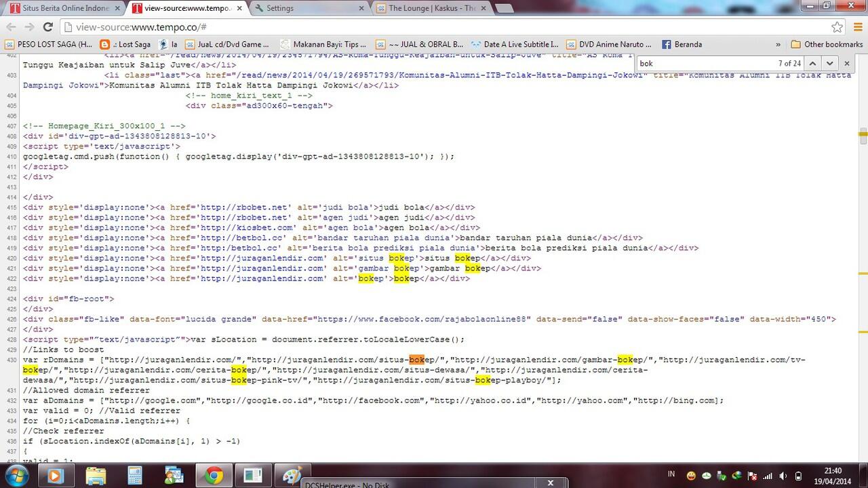
Task: Open the JuaL cd/Dvd Game bookmark
Action: click(x=226, y=44)
